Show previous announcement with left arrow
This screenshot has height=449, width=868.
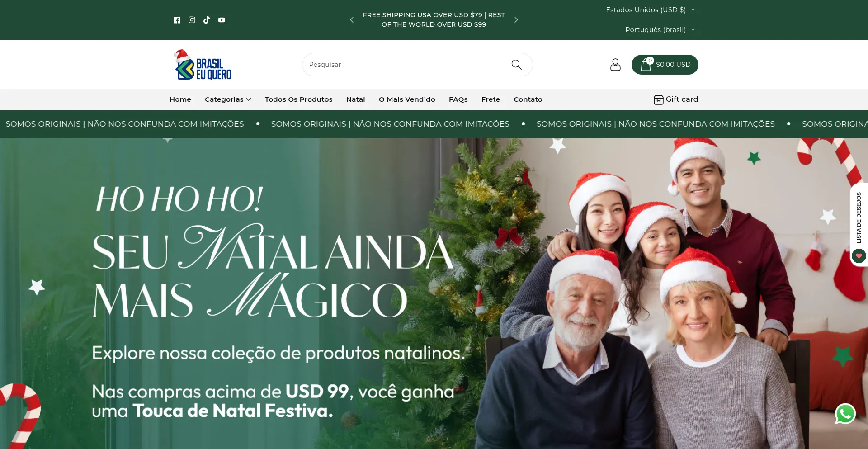click(352, 20)
